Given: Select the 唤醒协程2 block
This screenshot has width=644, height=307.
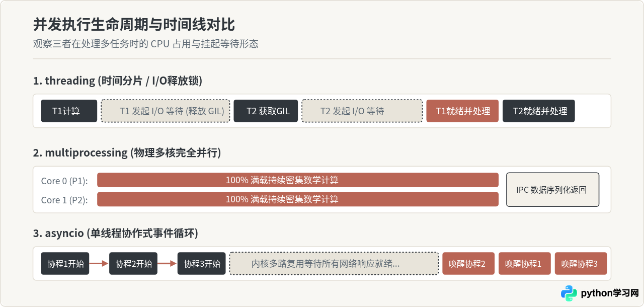Looking at the screenshot, I should (468, 263).
